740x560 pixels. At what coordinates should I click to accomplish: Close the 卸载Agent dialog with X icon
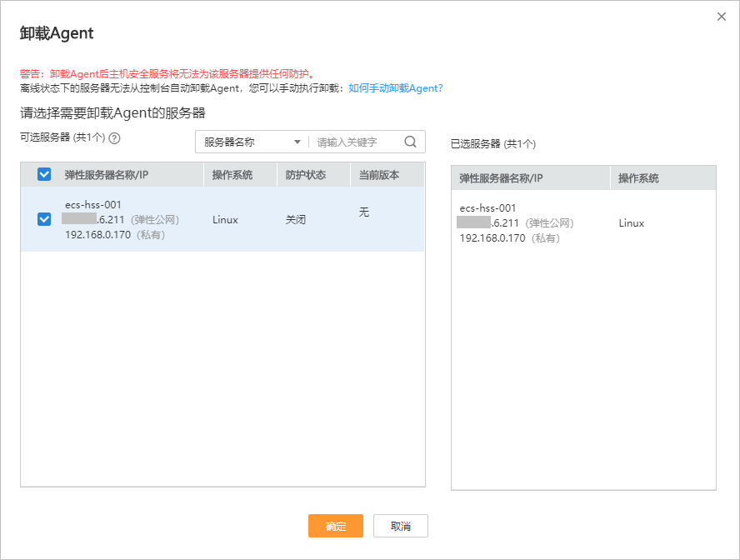tap(722, 17)
